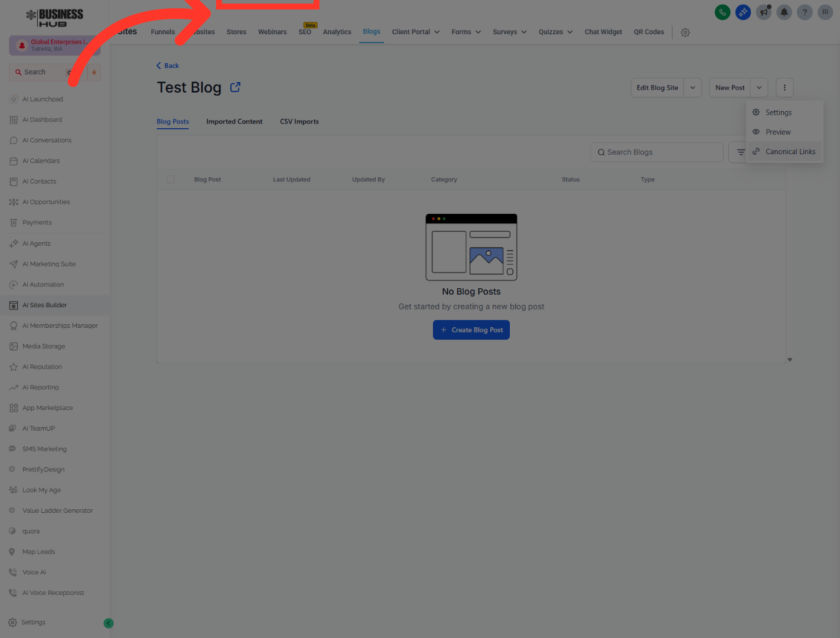
Task: Select Preview from the options menu
Action: pyautogui.click(x=785, y=132)
